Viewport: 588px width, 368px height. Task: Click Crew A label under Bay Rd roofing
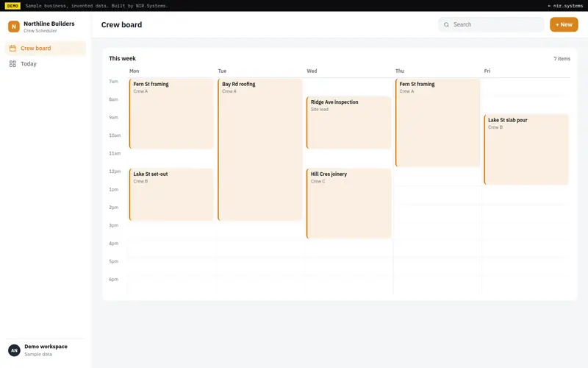pyautogui.click(x=229, y=91)
